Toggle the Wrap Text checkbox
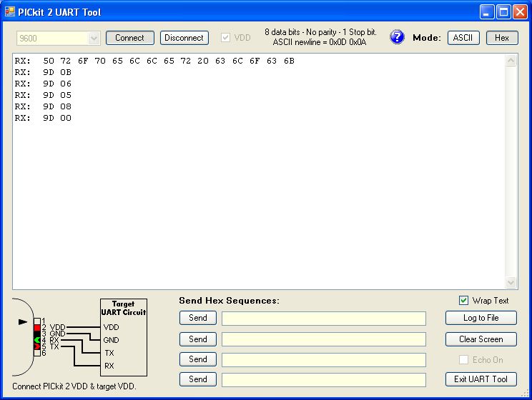Screen dimensions: 532x400 [x=463, y=300]
